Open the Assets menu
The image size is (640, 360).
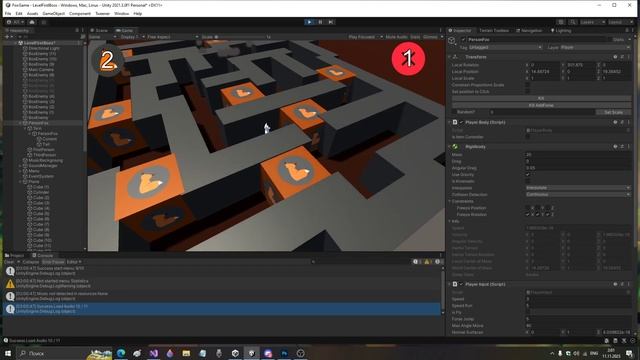[x=32, y=13]
